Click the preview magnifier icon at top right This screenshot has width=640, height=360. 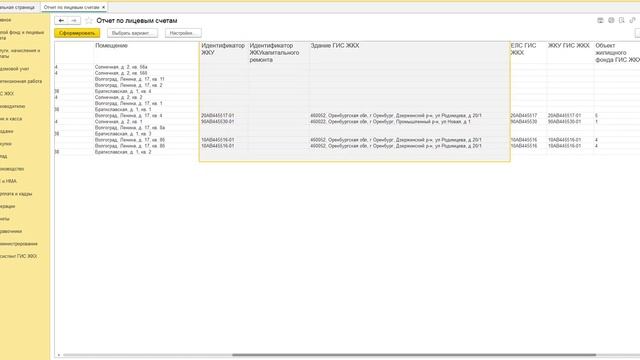coord(622,20)
